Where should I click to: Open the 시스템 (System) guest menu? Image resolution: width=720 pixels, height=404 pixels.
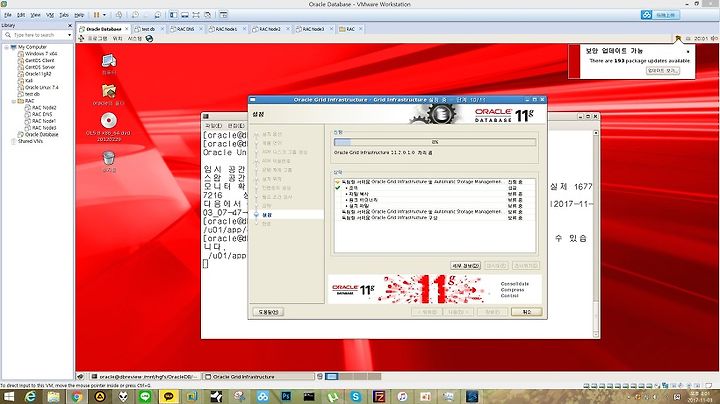pyautogui.click(x=135, y=39)
